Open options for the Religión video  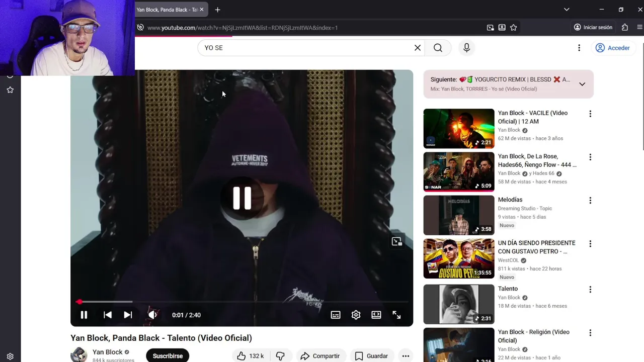(590, 333)
